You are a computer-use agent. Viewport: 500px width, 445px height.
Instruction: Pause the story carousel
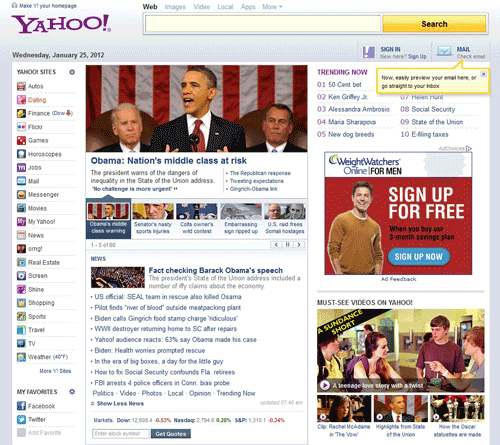287,245
